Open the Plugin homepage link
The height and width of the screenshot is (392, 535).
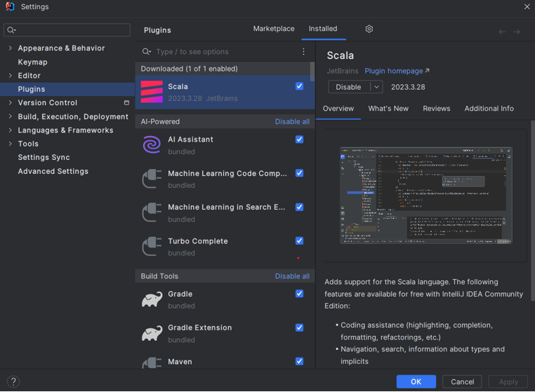pos(397,71)
